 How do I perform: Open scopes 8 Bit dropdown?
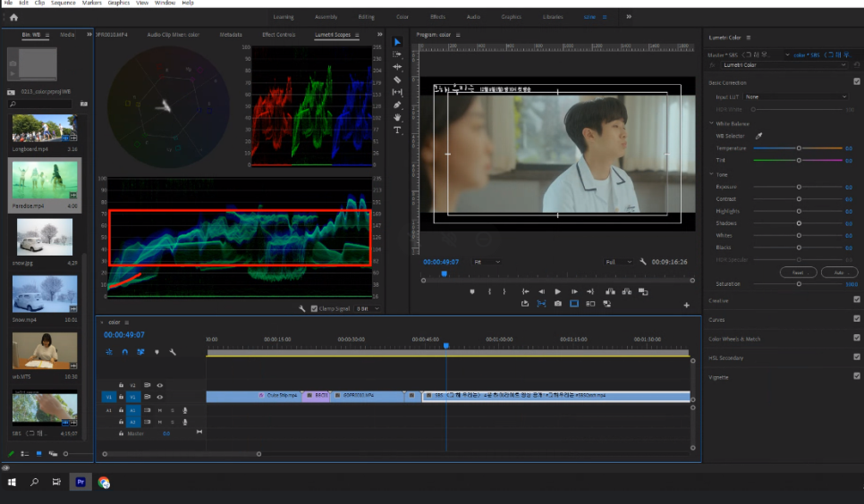pos(368,308)
